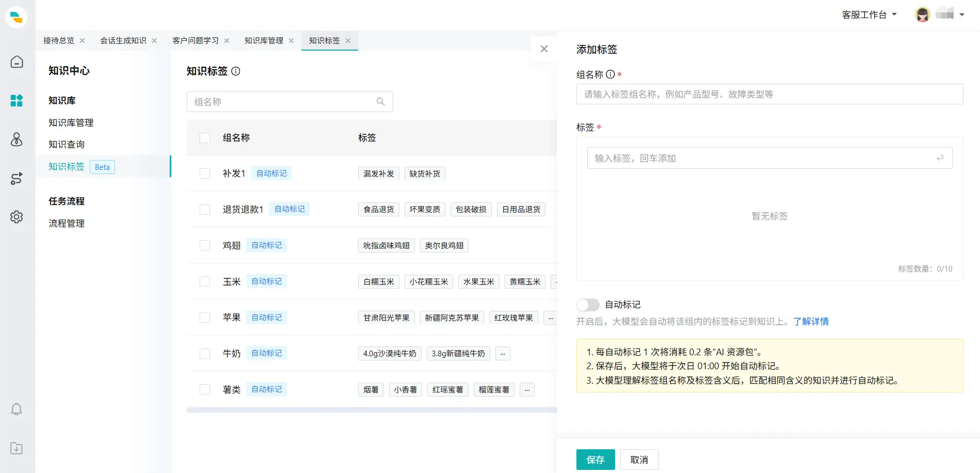
Task: Check the 玉米 row checkbox
Action: point(205,281)
